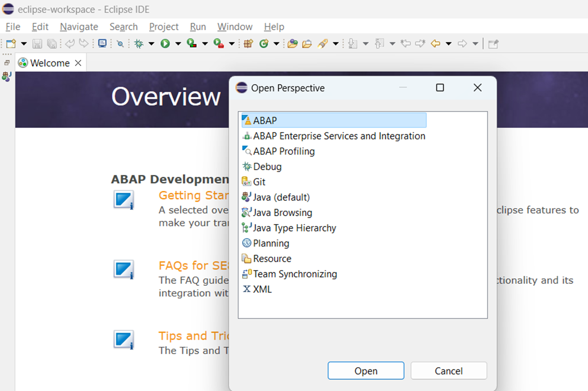Open the Navigate menu
Viewport: 588px width, 391px height.
click(79, 27)
